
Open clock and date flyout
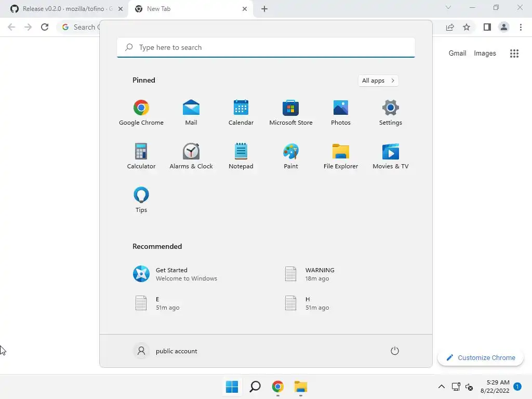point(495,387)
